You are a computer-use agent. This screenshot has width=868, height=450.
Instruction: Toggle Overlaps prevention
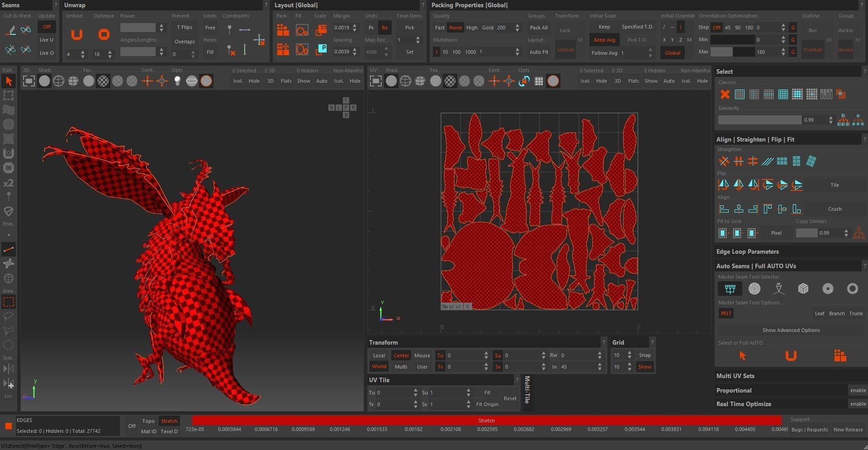click(x=185, y=42)
